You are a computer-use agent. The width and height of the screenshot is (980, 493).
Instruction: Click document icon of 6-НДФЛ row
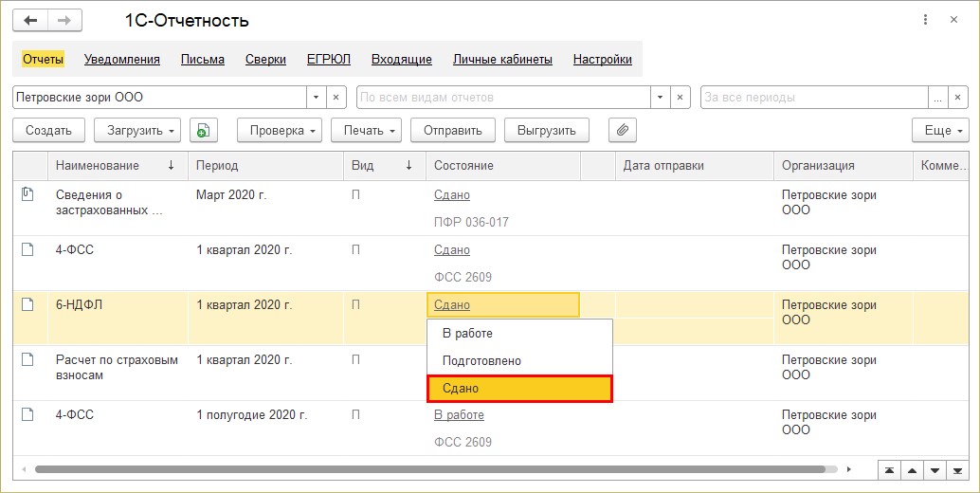27,304
